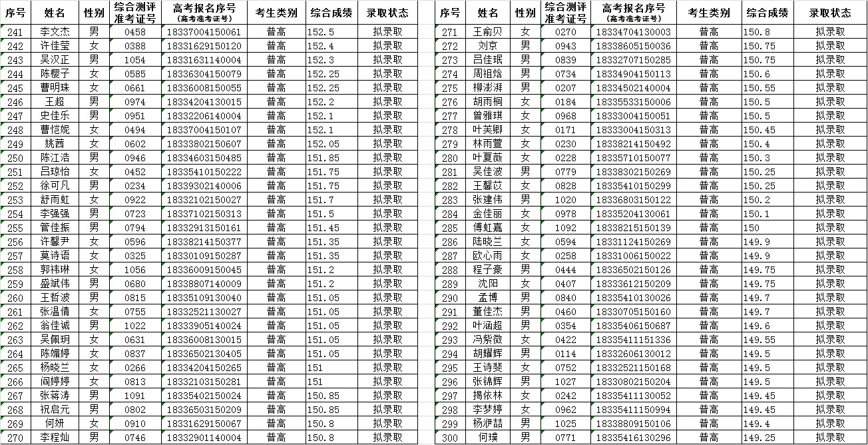Click the exam number cell 0388
Image resolution: width=868 pixels, height=445 pixels.
point(134,46)
